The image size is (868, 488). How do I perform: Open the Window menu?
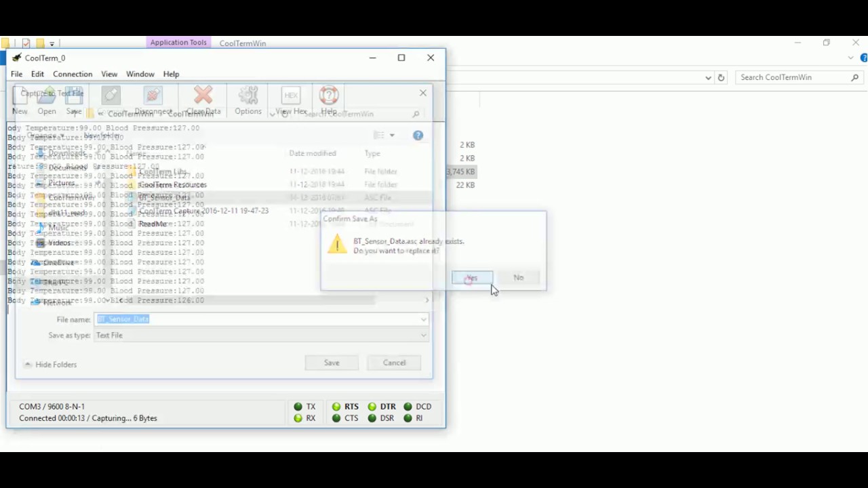pyautogui.click(x=140, y=74)
